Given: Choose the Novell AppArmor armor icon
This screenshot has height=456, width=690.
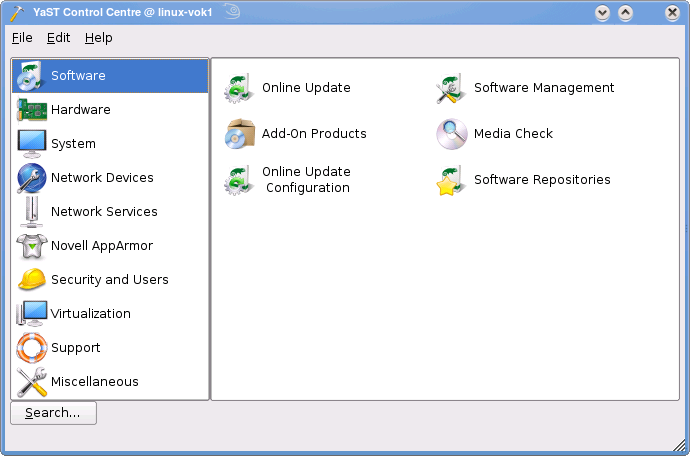Looking at the screenshot, I should pyautogui.click(x=31, y=246).
